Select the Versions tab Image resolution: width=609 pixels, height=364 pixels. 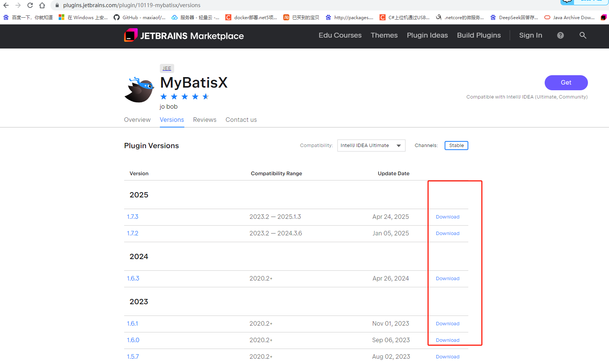coord(172,120)
